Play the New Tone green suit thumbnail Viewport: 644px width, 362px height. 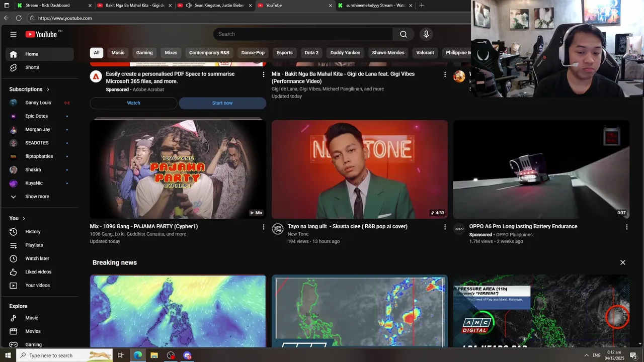click(x=360, y=169)
